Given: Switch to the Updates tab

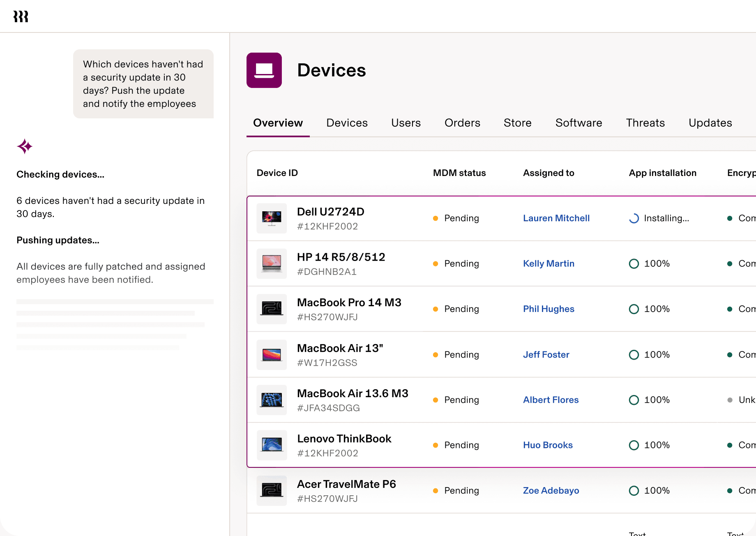Looking at the screenshot, I should (710, 123).
